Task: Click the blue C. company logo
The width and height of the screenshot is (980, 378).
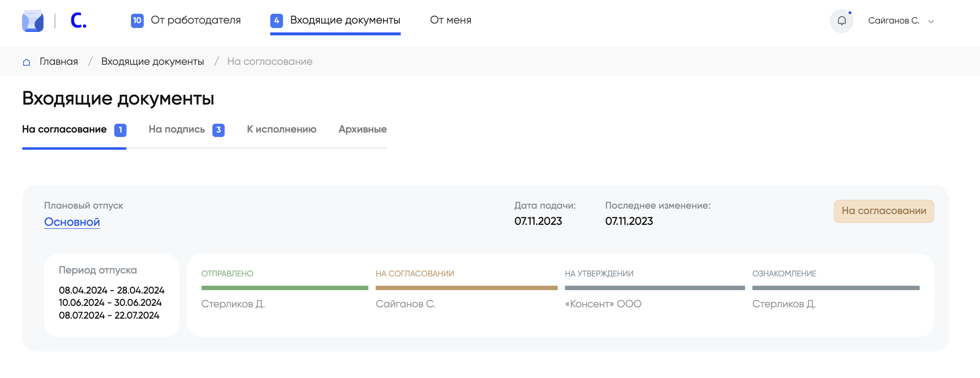Action: pyautogui.click(x=78, y=21)
